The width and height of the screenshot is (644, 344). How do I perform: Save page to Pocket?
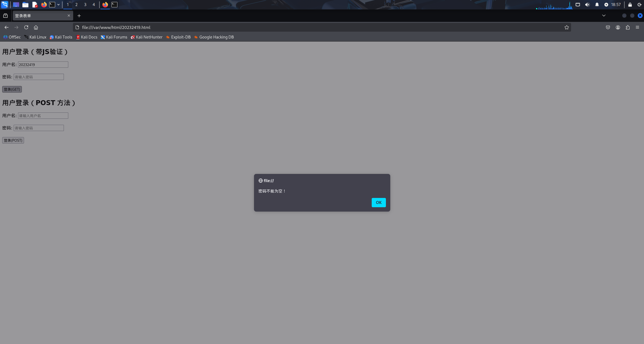click(608, 27)
